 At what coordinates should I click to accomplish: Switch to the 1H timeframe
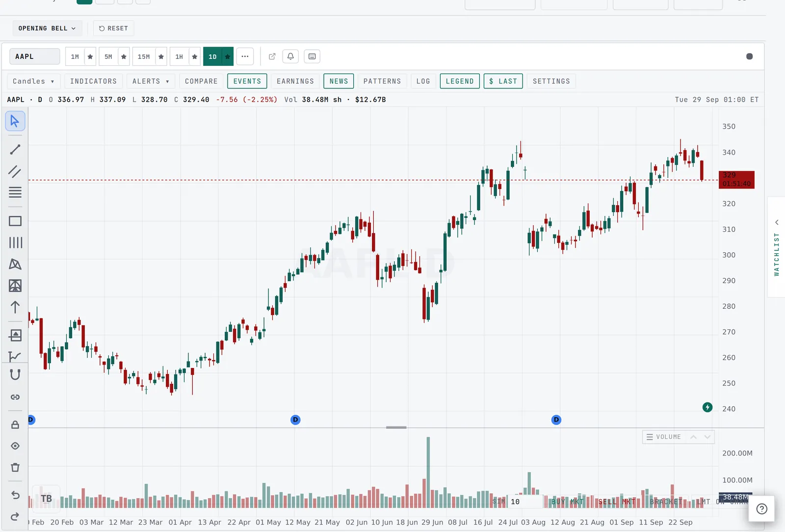[179, 56]
